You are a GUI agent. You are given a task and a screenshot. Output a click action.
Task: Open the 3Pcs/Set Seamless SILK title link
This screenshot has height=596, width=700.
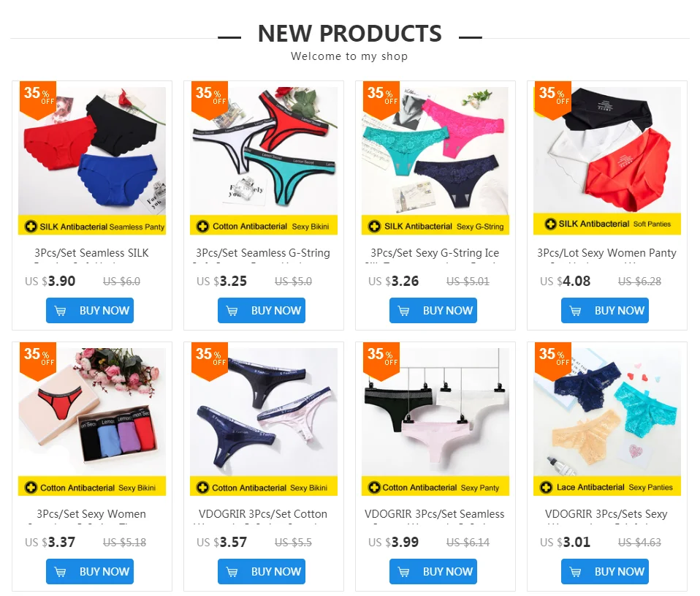[x=92, y=253]
